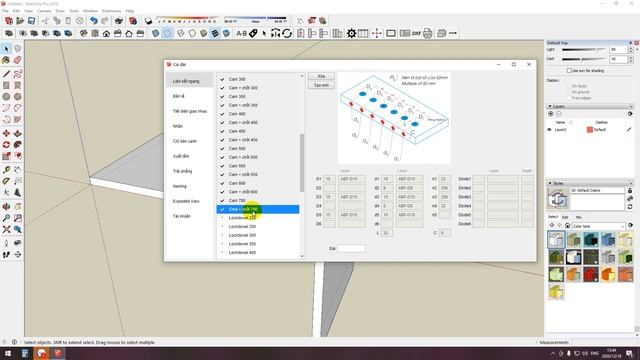
Task: Click the gear settings toolbar icon
Action: (x=351, y=33)
